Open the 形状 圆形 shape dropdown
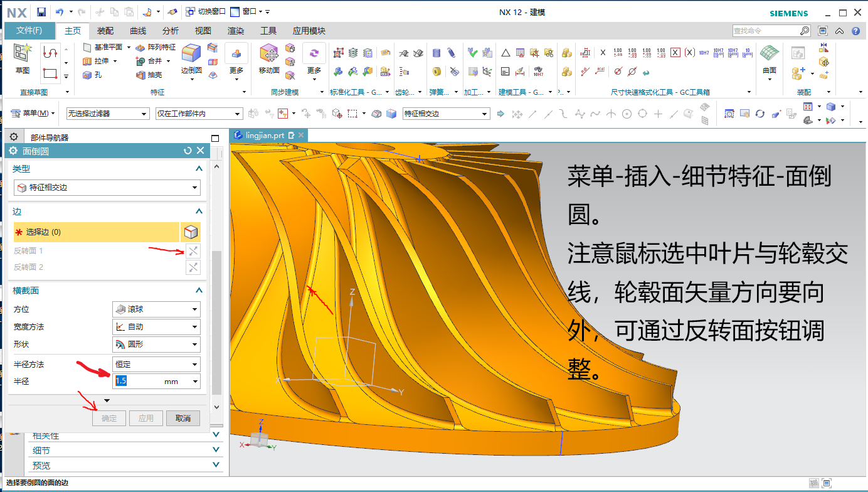Viewport: 868px width, 492px height. tap(156, 345)
